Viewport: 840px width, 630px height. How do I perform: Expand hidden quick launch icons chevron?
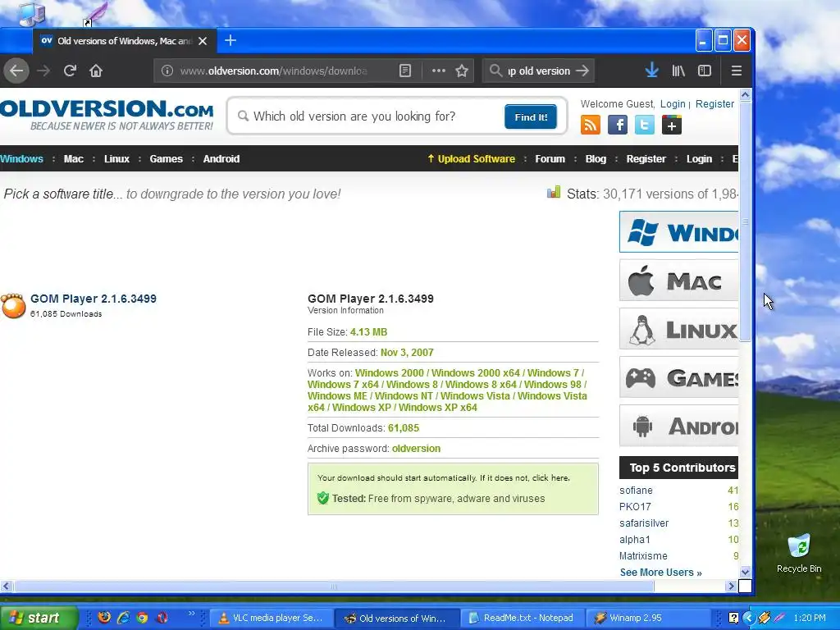tap(191, 614)
